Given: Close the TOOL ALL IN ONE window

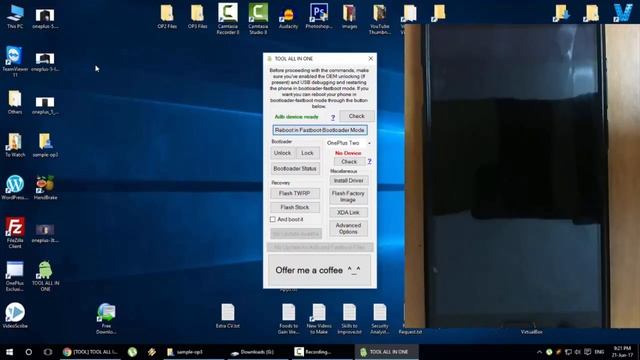Looking at the screenshot, I should coord(371,59).
